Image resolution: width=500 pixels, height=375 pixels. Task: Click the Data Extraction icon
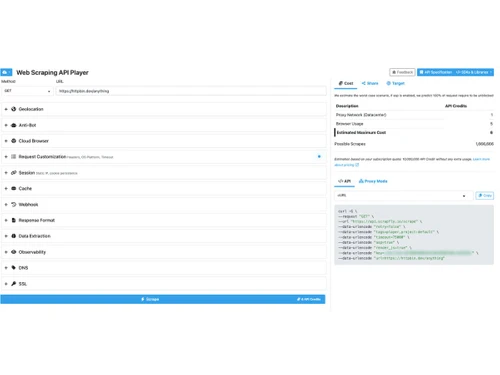(x=14, y=236)
